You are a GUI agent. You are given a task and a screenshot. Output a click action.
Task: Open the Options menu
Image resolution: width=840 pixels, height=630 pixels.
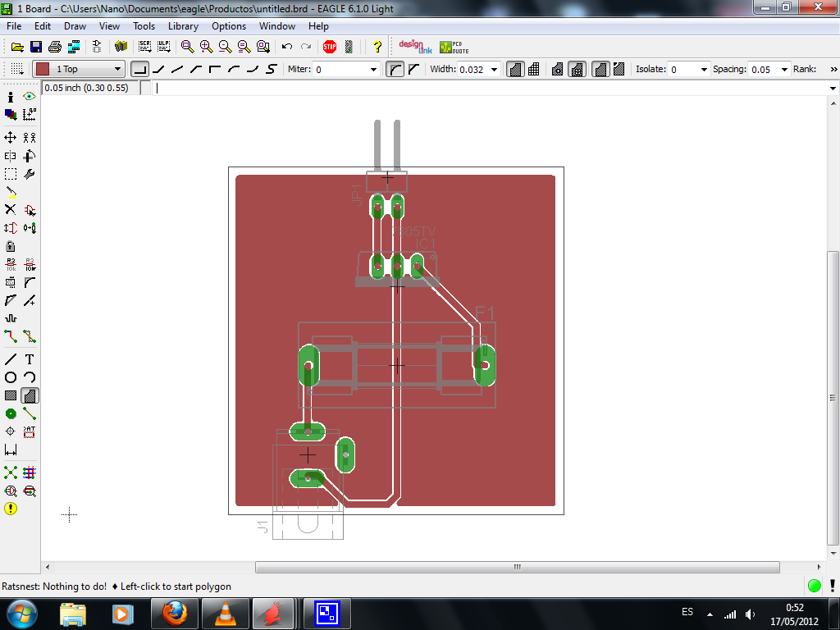(x=229, y=26)
